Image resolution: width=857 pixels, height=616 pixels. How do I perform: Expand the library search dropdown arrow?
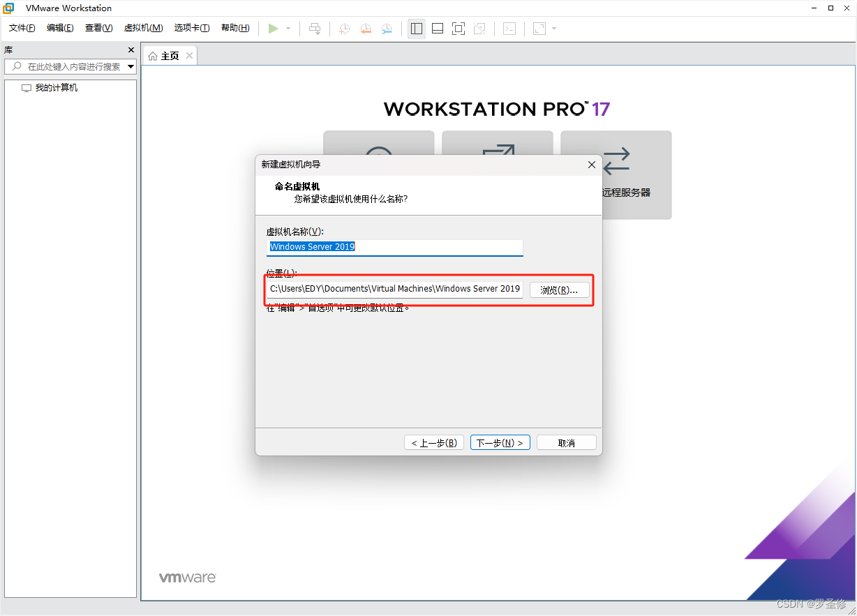(x=131, y=67)
